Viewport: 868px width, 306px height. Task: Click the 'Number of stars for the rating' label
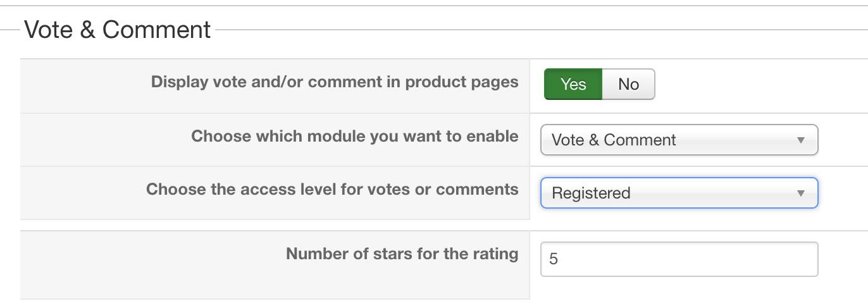[x=402, y=254]
